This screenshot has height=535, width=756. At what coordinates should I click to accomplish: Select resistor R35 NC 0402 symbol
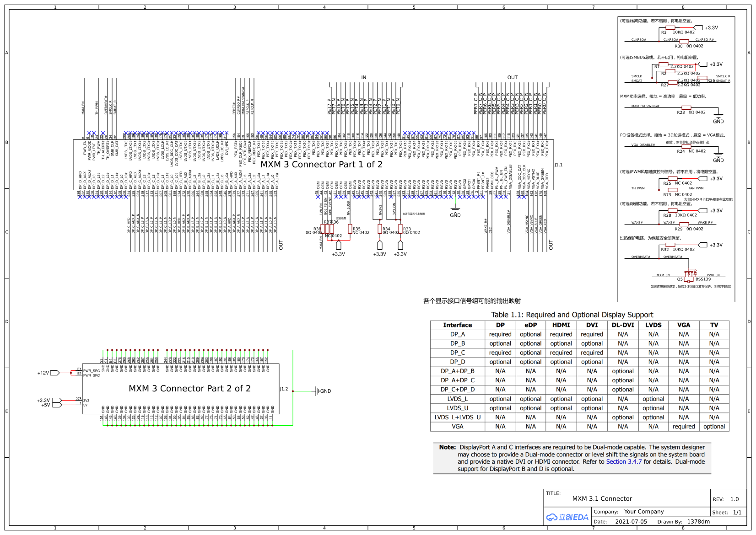(x=350, y=229)
